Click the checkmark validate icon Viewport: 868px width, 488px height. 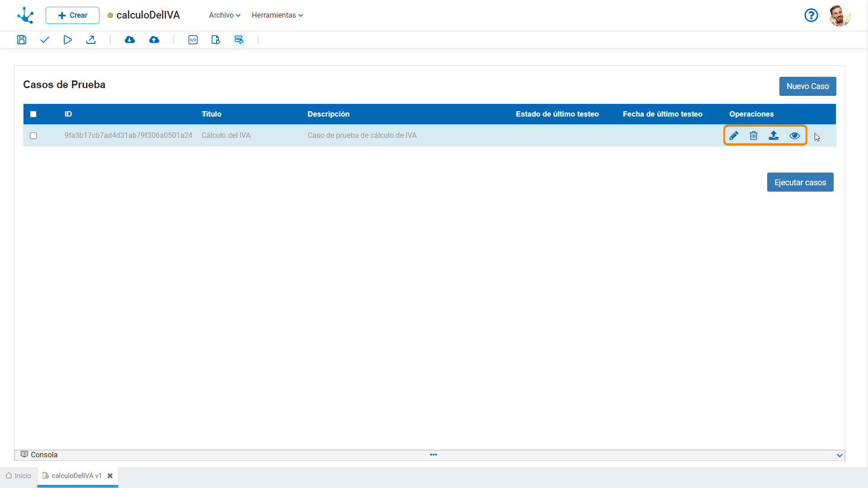(44, 40)
